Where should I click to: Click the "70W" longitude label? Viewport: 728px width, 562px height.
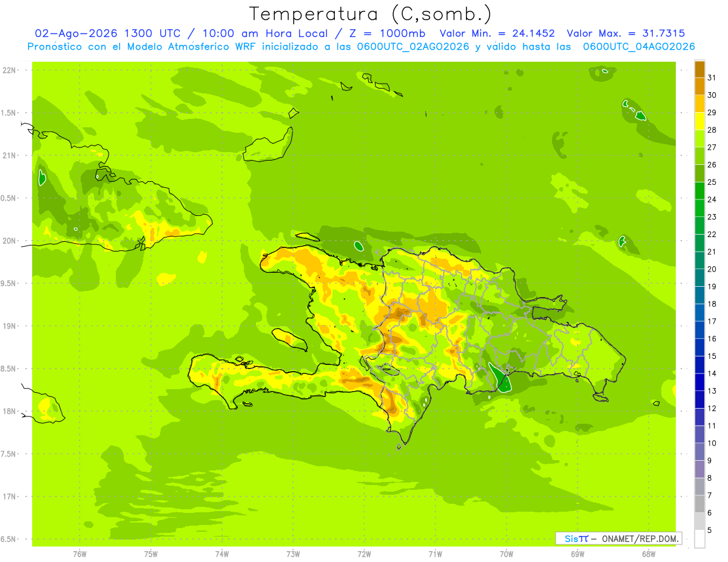pos(507,554)
